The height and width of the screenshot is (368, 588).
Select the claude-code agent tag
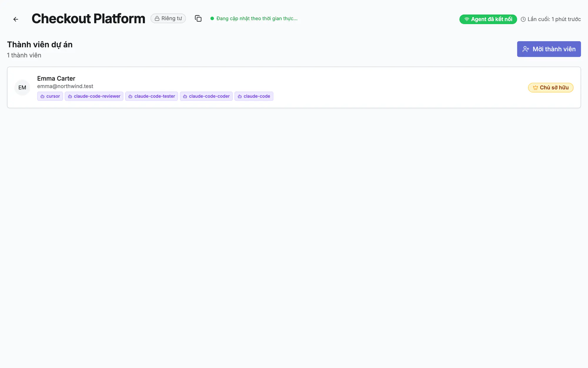click(x=254, y=96)
